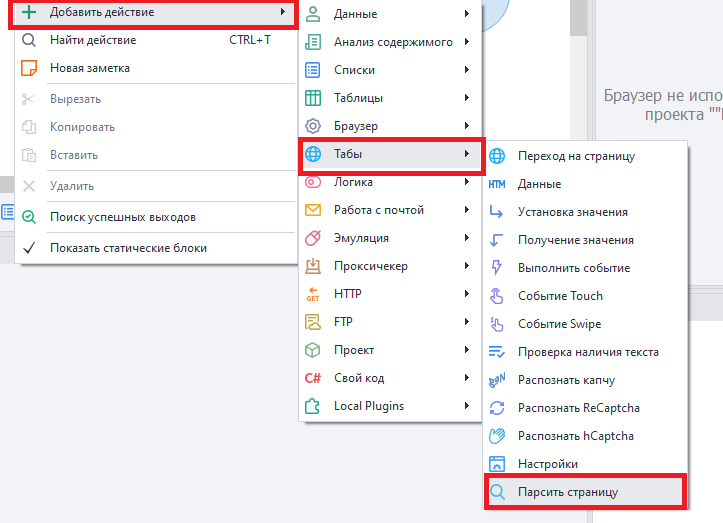Click the lightning icon for Выполнить событие
This screenshot has height=523, width=723.
click(497, 268)
